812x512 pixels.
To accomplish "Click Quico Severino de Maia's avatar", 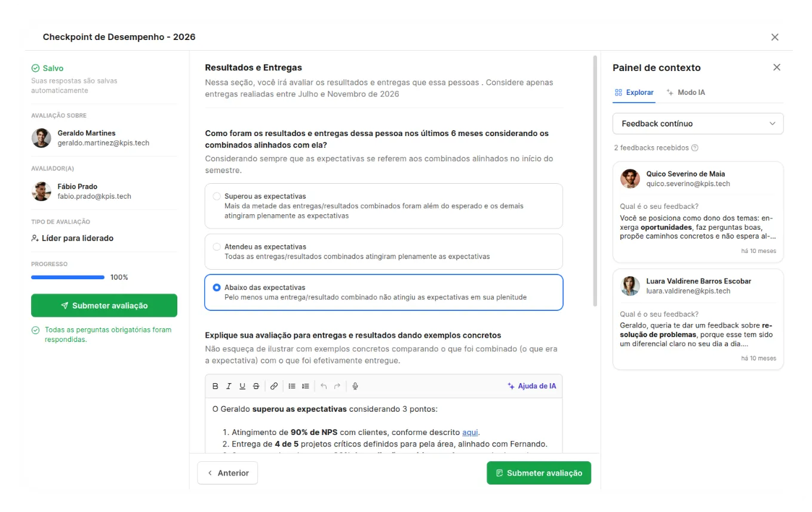I will tap(630, 179).
